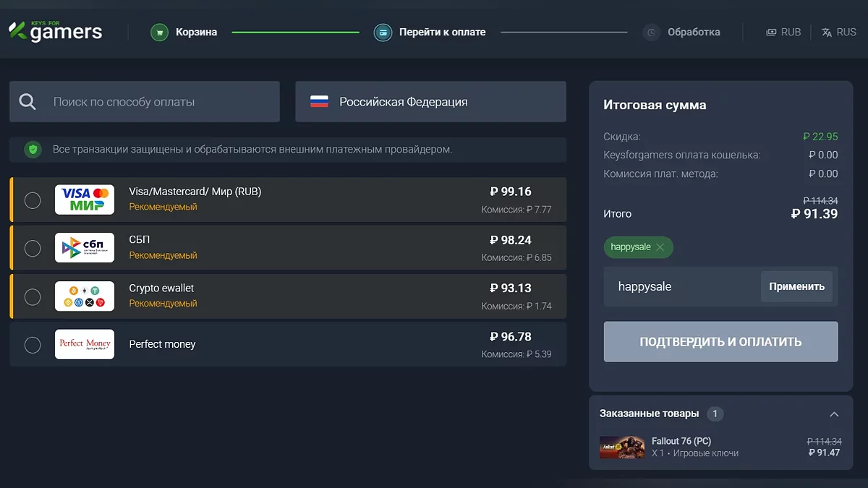868x488 pixels.
Task: Select the СБП radio button
Action: tap(33, 249)
